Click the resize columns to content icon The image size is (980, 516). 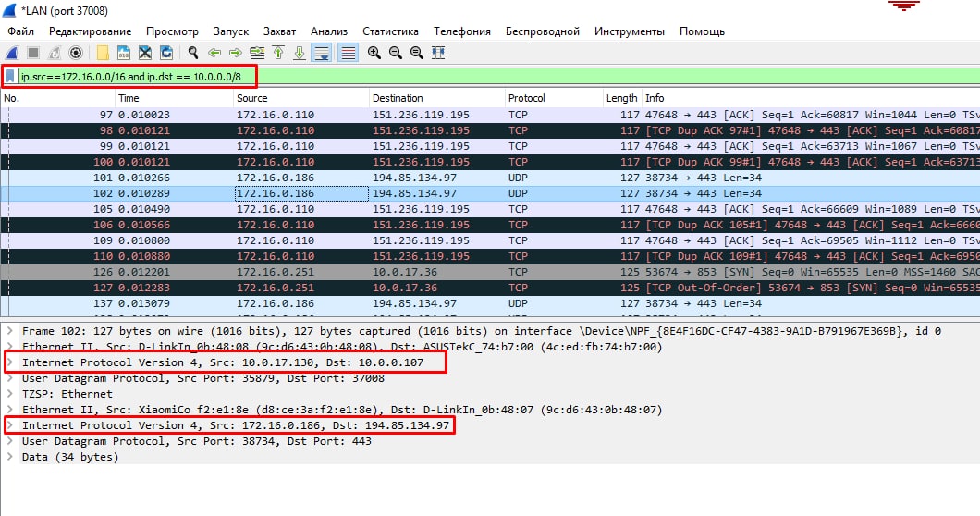click(x=438, y=53)
